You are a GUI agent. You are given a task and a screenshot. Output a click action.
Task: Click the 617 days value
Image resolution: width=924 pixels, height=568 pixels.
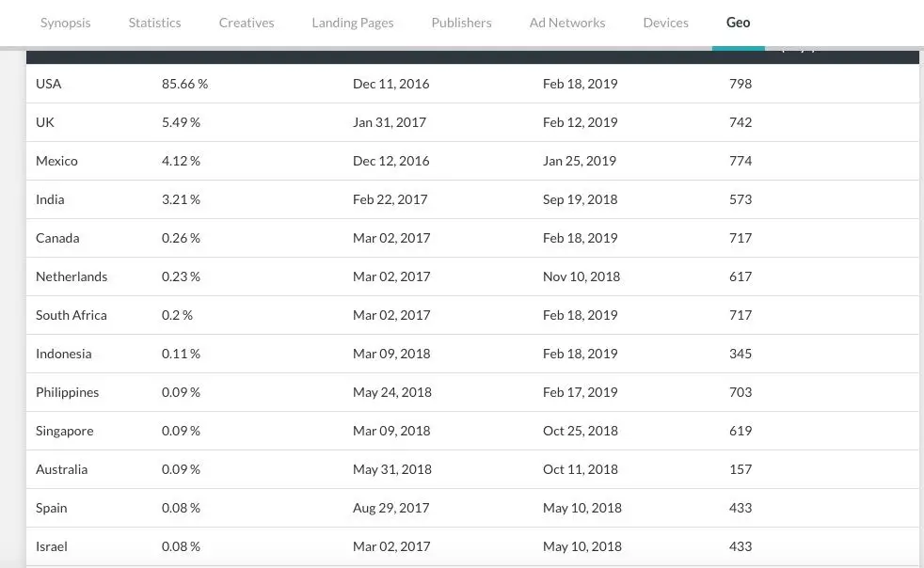pyautogui.click(x=741, y=276)
